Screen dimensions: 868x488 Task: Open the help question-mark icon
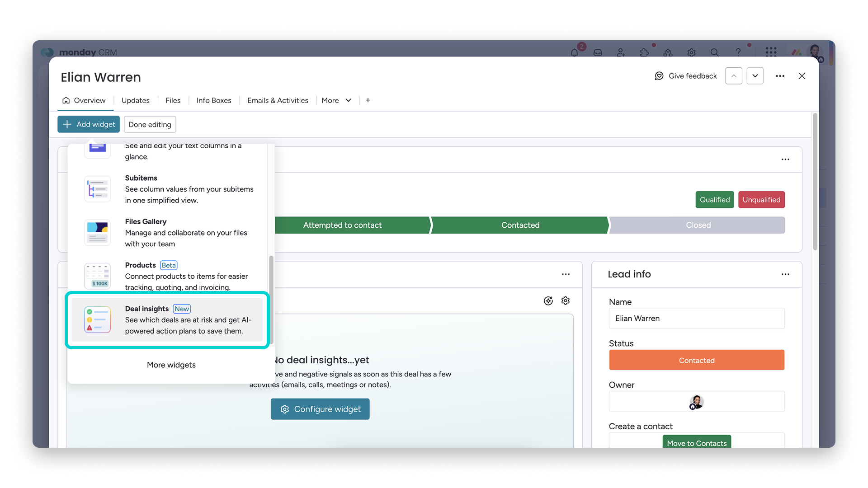[x=738, y=52]
